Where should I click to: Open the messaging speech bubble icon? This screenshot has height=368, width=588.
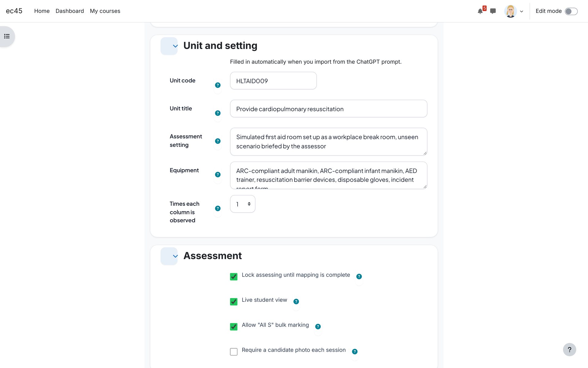493,11
